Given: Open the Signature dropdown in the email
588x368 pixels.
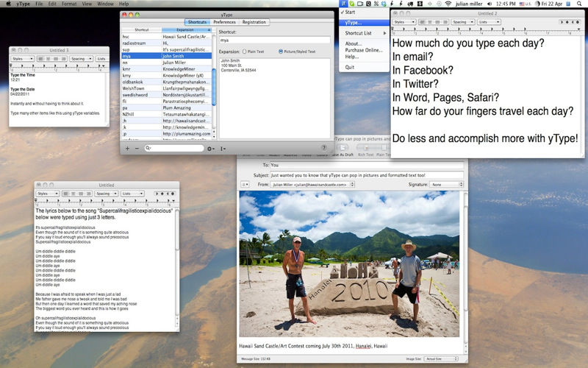Looking at the screenshot, I should click(447, 185).
